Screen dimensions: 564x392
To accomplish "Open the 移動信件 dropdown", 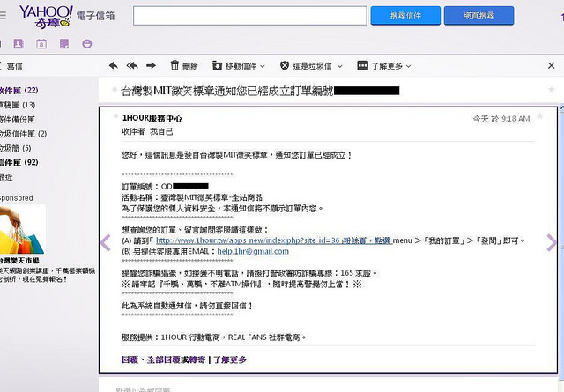I will 239,66.
